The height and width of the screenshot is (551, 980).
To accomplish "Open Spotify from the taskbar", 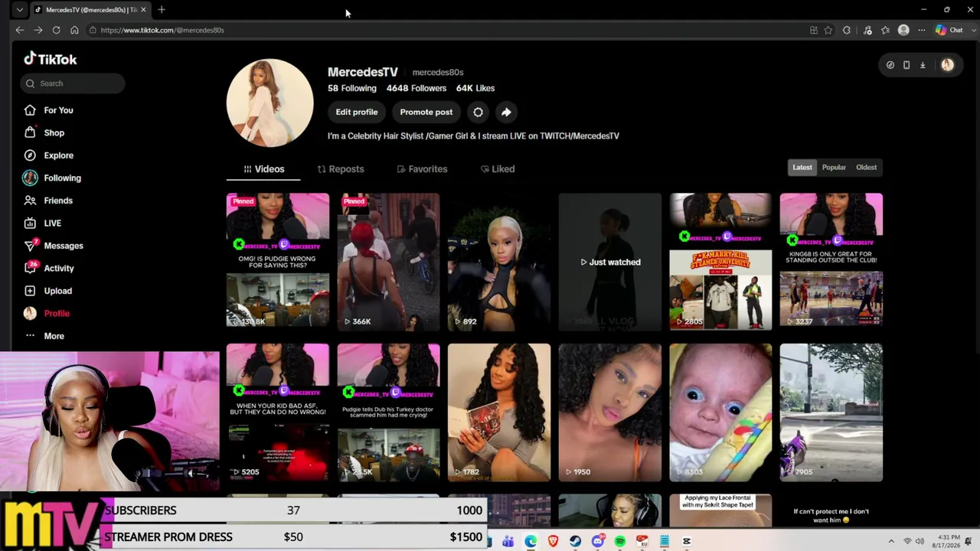I will pyautogui.click(x=619, y=542).
